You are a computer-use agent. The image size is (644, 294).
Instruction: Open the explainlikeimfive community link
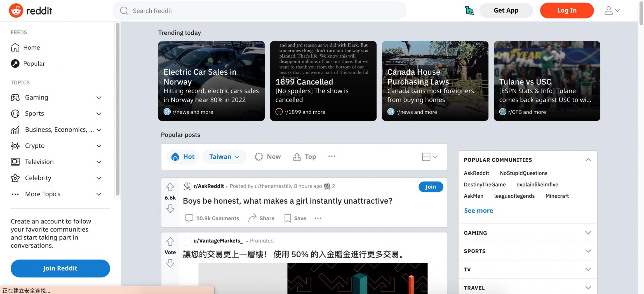click(x=537, y=185)
